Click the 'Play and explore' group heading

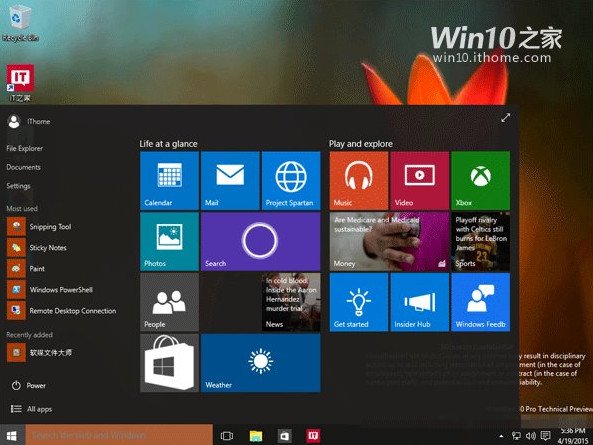click(361, 144)
